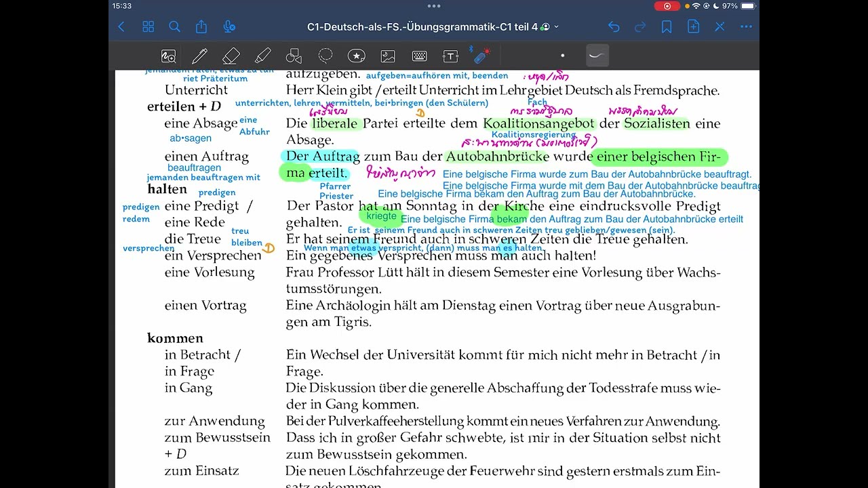Tap the entry 'zur Anwendung'
Screen dimensions: 868x488
click(x=214, y=422)
